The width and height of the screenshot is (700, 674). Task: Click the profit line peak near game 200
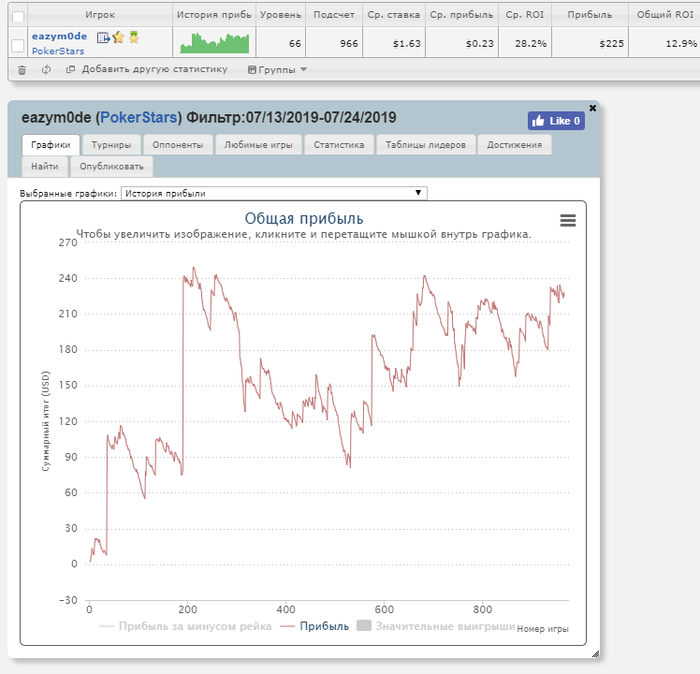pyautogui.click(x=194, y=268)
